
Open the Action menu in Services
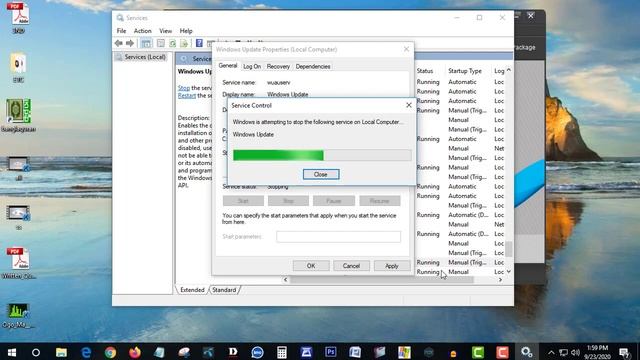pyautogui.click(x=142, y=31)
